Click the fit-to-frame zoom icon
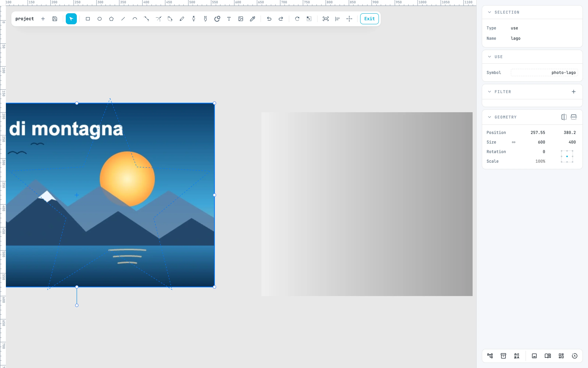This screenshot has height=368, width=588. (326, 19)
